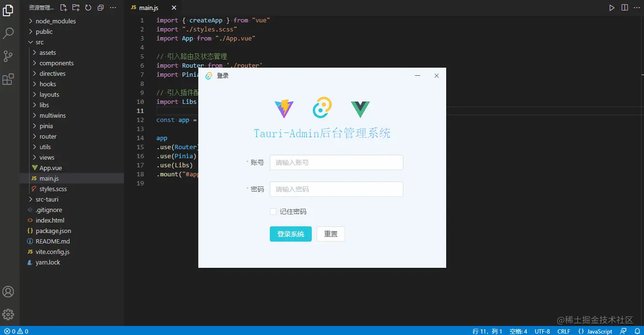Select main.js in the file tree
644x335 pixels.
[72, 178]
